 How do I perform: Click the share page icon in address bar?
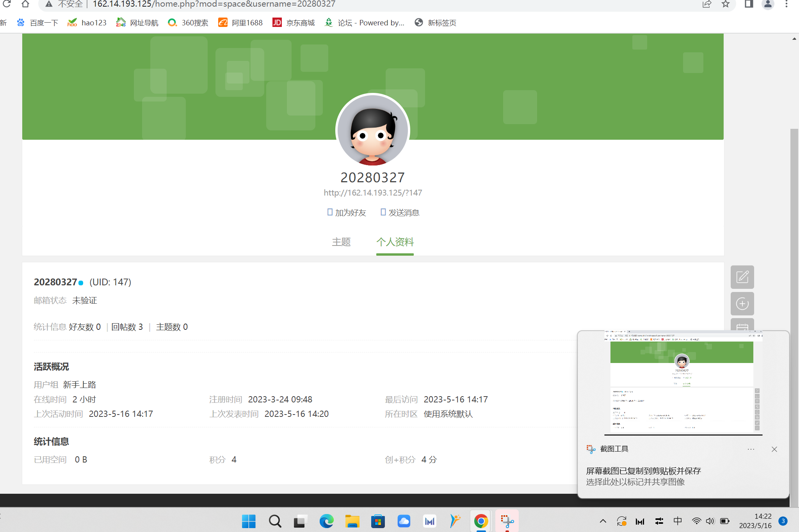(x=706, y=4)
